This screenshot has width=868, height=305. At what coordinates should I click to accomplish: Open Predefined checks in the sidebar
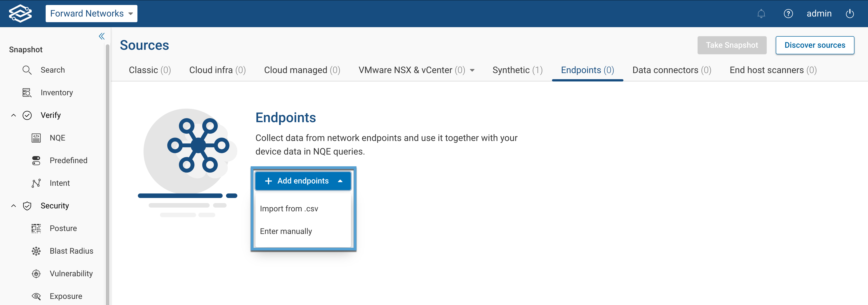click(x=36, y=160)
